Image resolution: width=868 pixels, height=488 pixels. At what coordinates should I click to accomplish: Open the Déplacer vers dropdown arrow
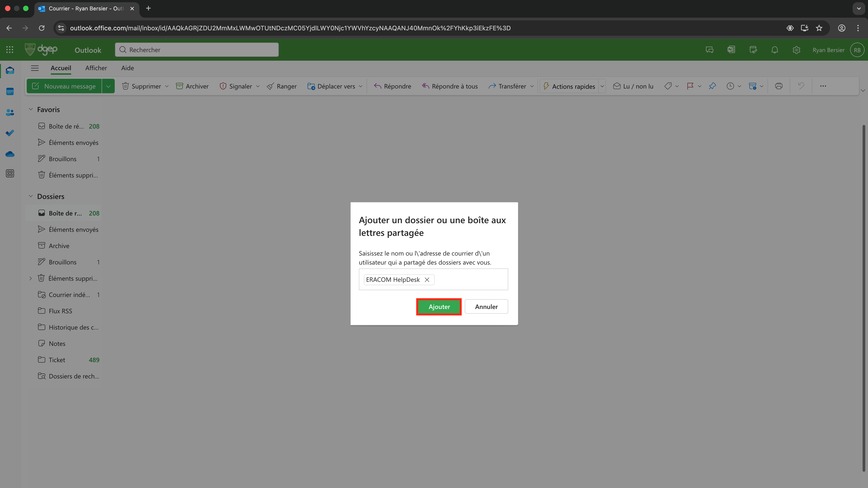click(360, 86)
